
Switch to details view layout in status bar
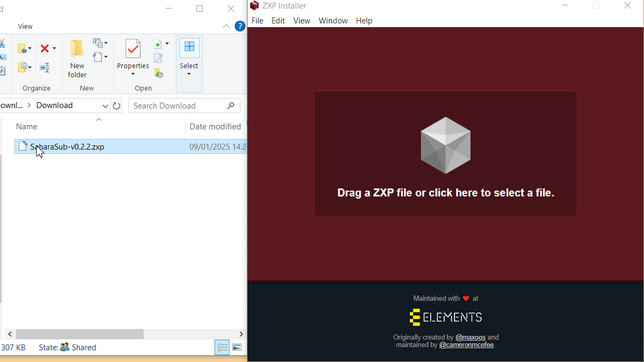tap(222, 348)
